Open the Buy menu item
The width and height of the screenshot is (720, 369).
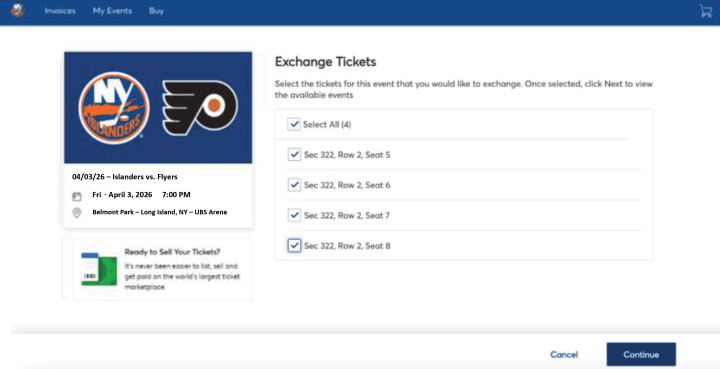tap(156, 11)
